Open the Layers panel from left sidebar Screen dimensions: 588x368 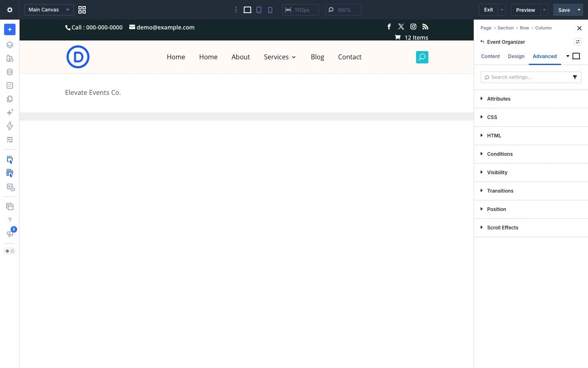pyautogui.click(x=10, y=45)
